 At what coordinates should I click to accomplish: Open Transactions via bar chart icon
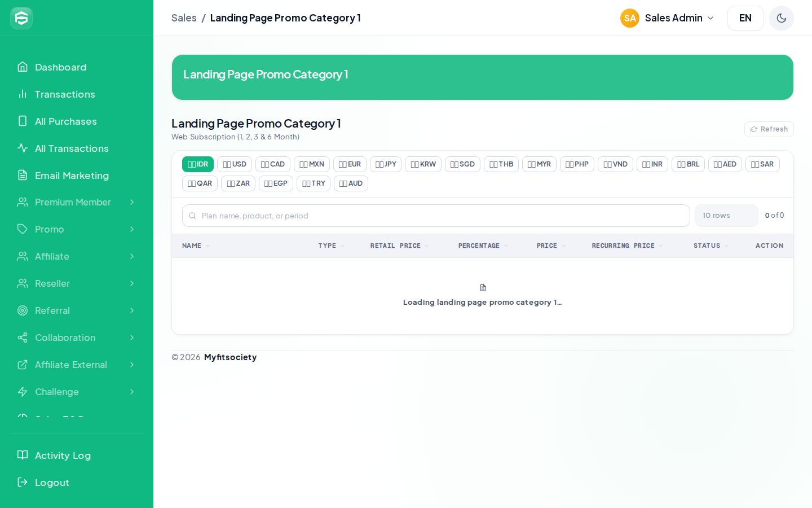[23, 94]
